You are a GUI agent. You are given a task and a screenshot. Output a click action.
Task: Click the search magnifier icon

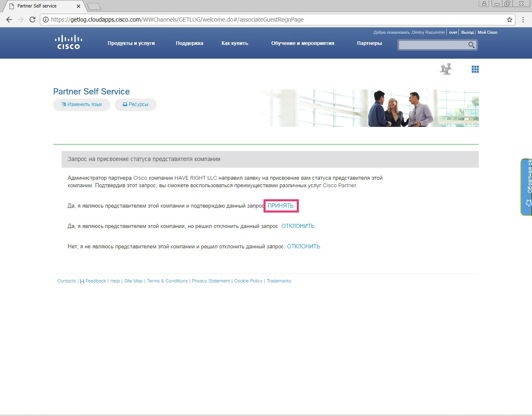coord(471,45)
